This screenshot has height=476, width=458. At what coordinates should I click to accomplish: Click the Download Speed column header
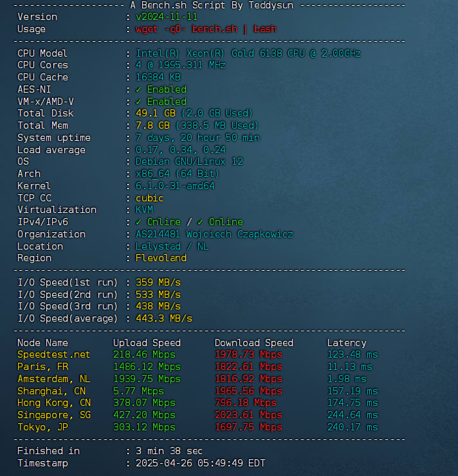point(254,343)
